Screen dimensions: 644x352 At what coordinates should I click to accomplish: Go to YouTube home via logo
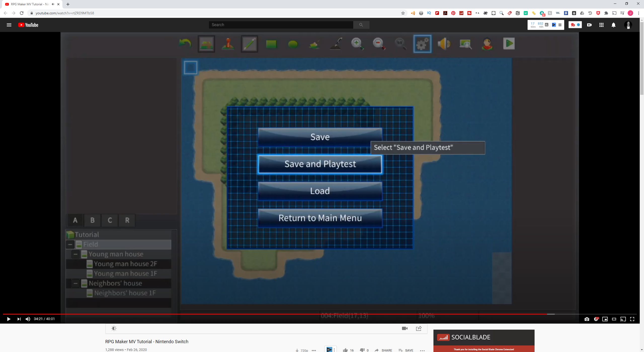click(28, 25)
